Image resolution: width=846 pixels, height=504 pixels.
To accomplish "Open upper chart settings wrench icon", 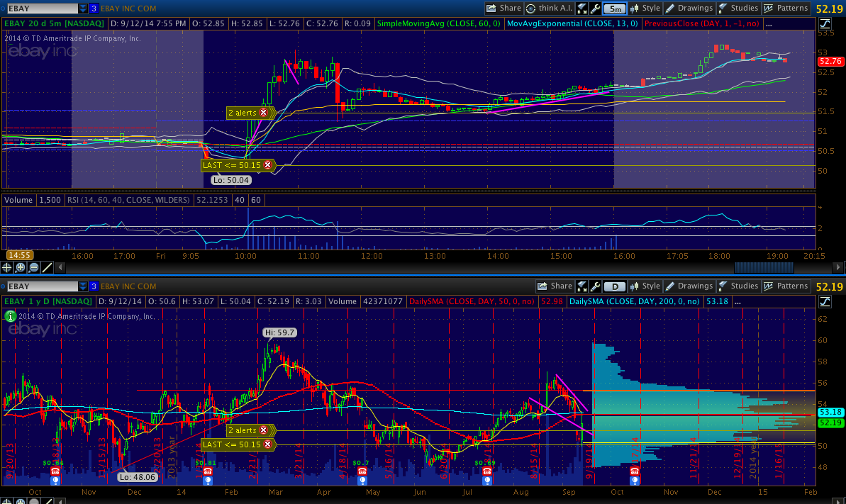I will tap(595, 9).
